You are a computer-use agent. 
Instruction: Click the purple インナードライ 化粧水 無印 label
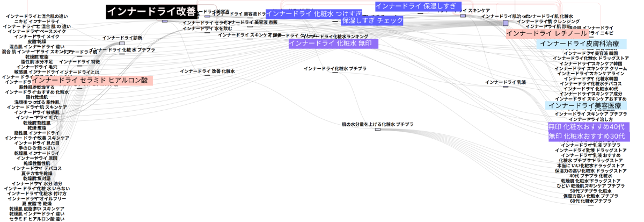click(x=333, y=43)
